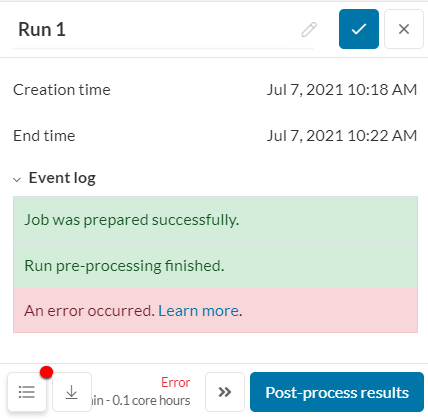Download run results via arrow icon
428x419 pixels.
[72, 392]
